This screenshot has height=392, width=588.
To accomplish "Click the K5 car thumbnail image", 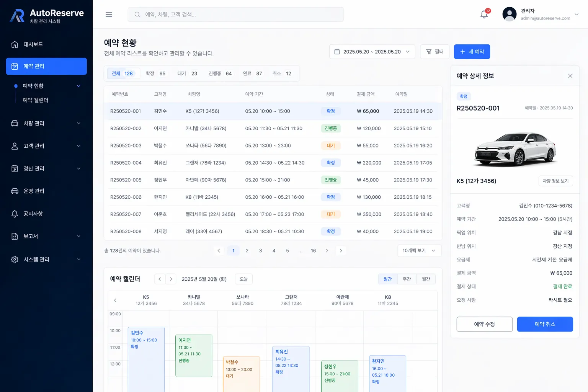I will click(x=515, y=149).
